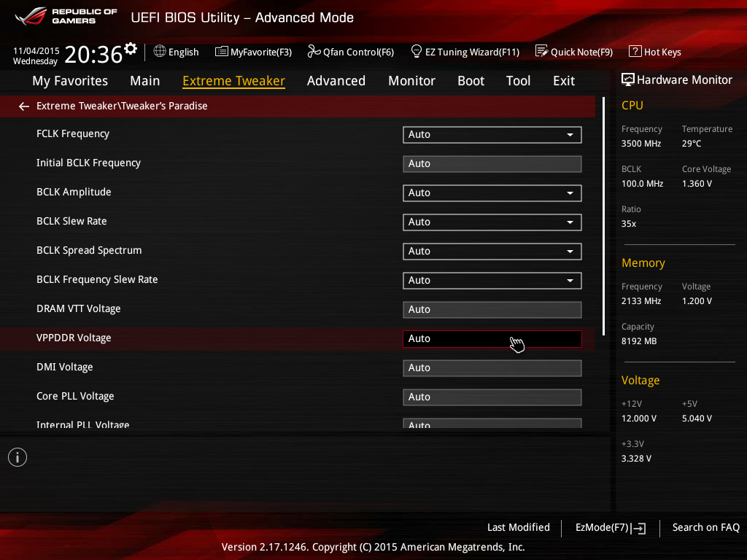This screenshot has width=747, height=560.
Task: Select the BCLK Frequency Slew Rate label
Action: (97, 279)
